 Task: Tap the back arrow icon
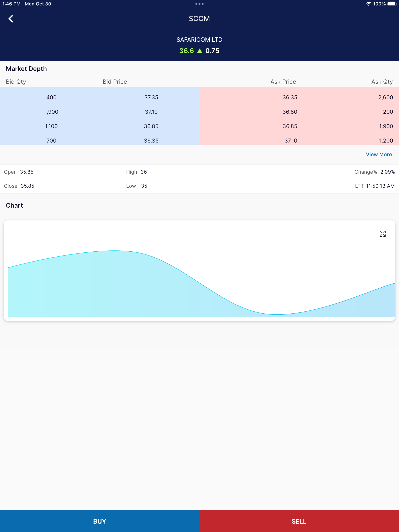click(x=11, y=19)
